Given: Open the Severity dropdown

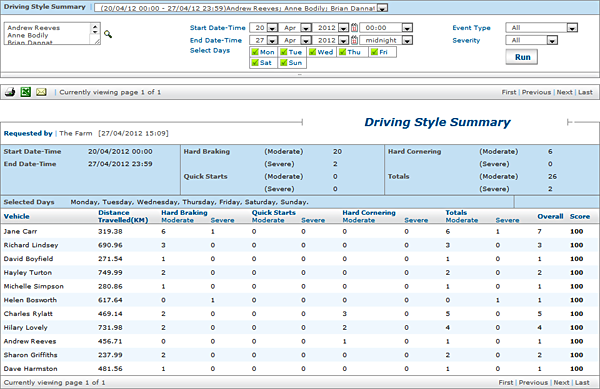Looking at the screenshot, I should (x=552, y=40).
